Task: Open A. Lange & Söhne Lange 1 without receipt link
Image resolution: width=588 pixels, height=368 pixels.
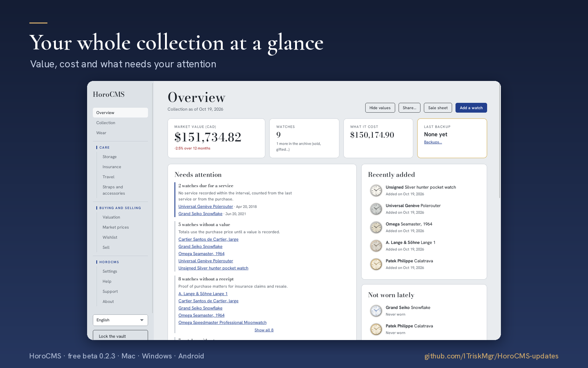Action: click(x=203, y=294)
